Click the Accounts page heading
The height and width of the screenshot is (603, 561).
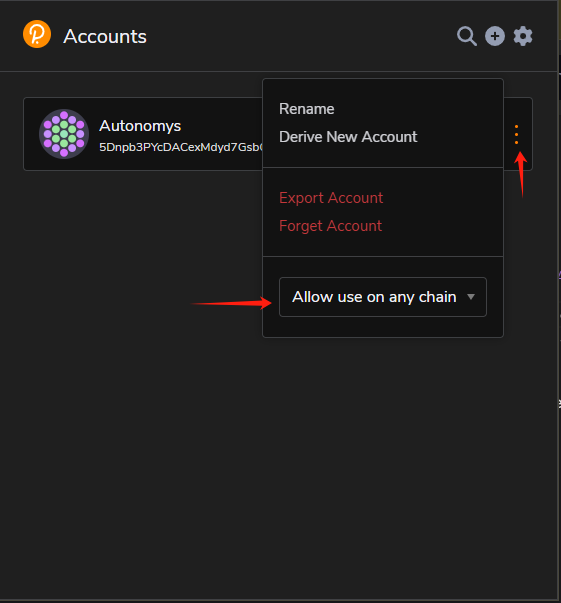105,37
